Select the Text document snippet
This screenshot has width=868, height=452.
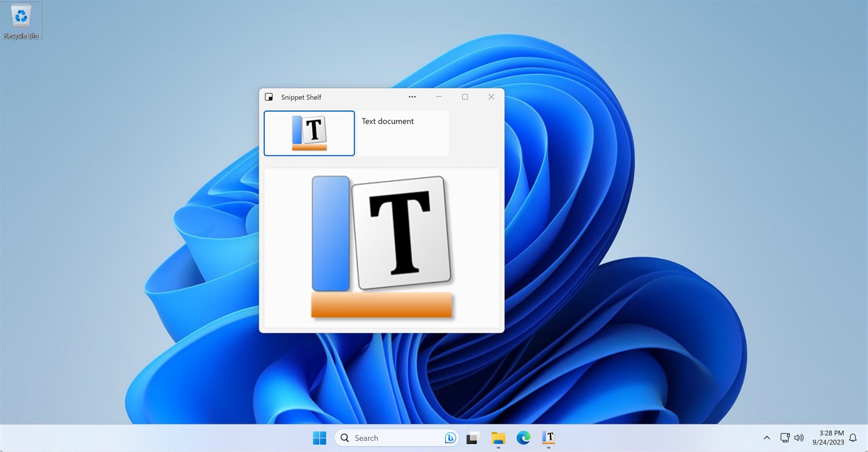tap(402, 133)
